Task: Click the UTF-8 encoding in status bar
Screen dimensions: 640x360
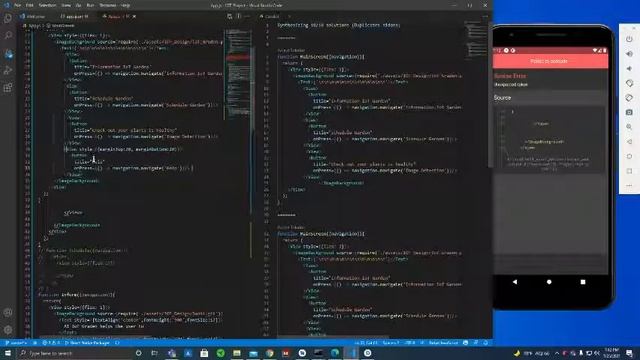Action: [409, 343]
